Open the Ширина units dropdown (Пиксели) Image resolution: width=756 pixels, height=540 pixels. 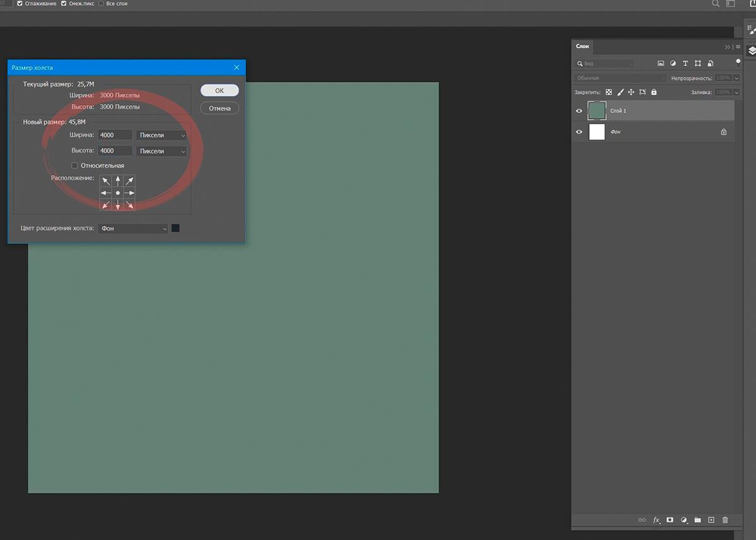click(x=161, y=135)
